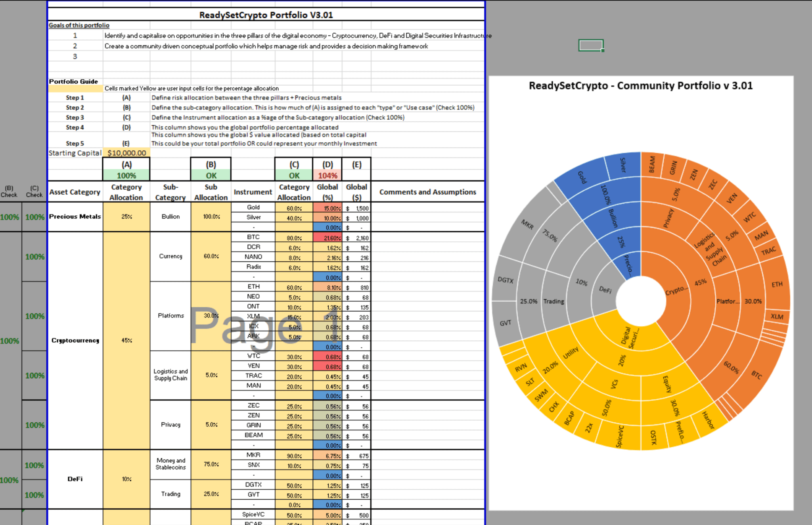Click the DGTX instrument cell
812x525 pixels.
pyautogui.click(x=253, y=485)
